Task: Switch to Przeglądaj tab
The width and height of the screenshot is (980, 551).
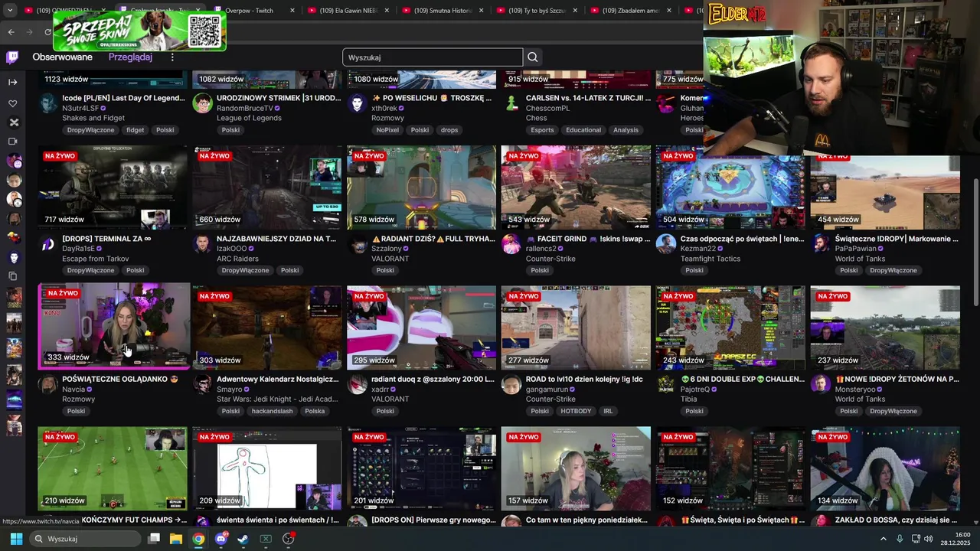Action: click(x=130, y=57)
